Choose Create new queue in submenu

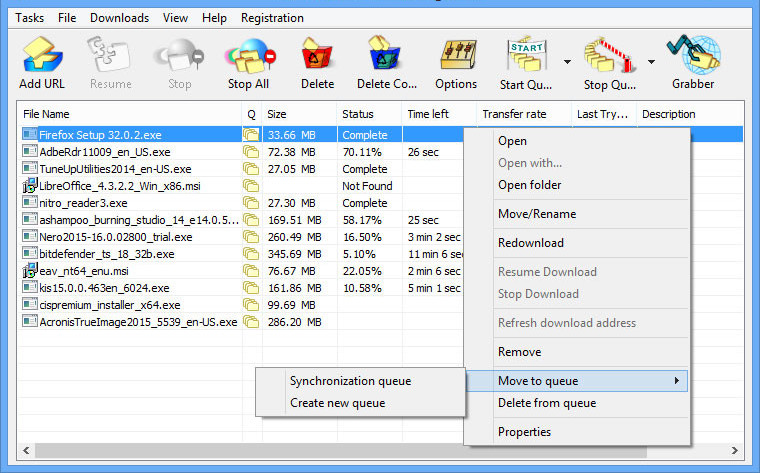tap(337, 403)
